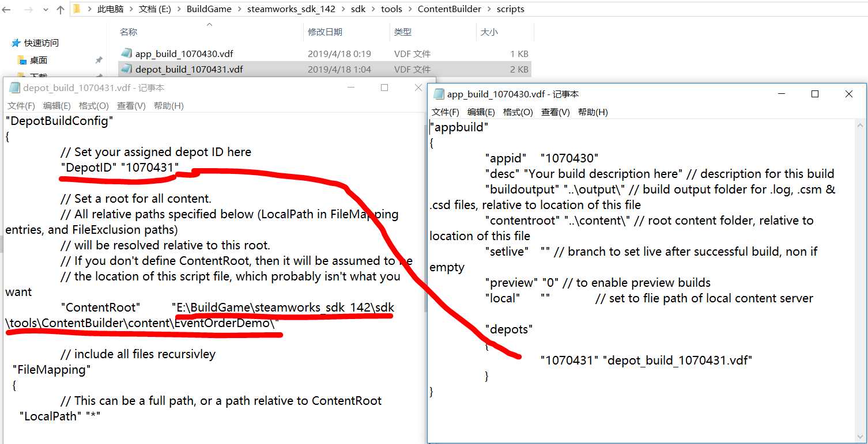Open 帮助(H) menu in app_build Notepad
The height and width of the screenshot is (444, 868).
pos(592,112)
